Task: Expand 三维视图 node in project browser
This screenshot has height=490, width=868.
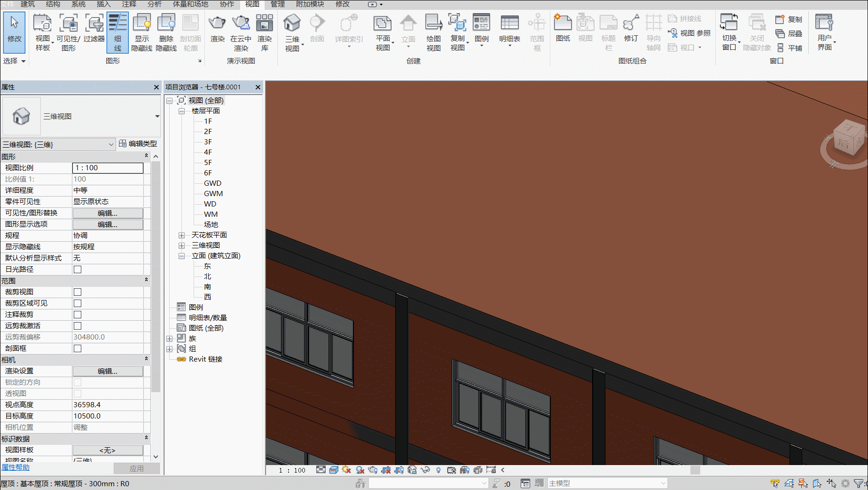Action: (181, 245)
